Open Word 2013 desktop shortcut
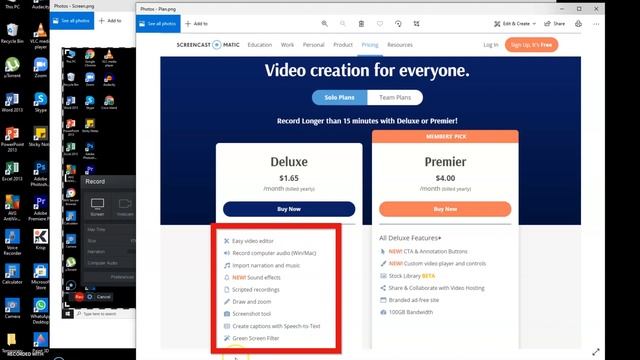The height and width of the screenshot is (360, 640). click(12, 102)
